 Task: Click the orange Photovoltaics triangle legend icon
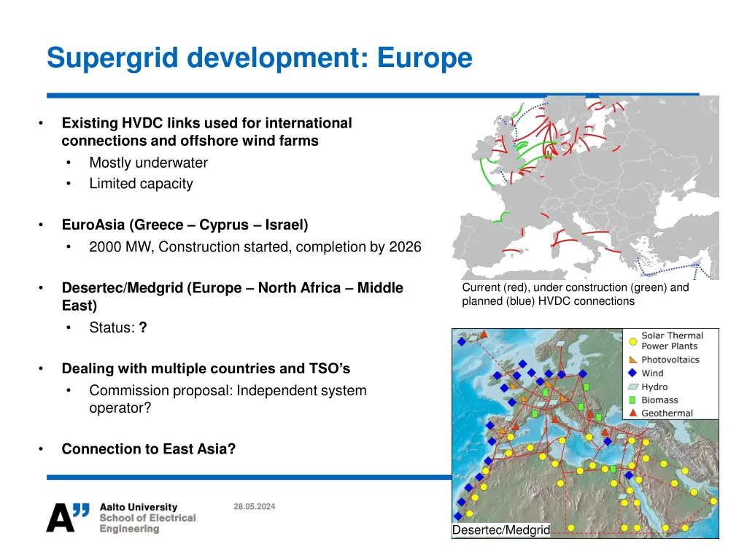pos(632,359)
